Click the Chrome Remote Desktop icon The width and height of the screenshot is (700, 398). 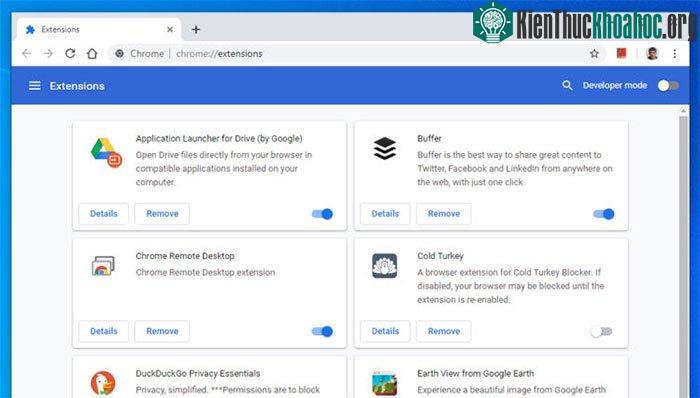(103, 265)
